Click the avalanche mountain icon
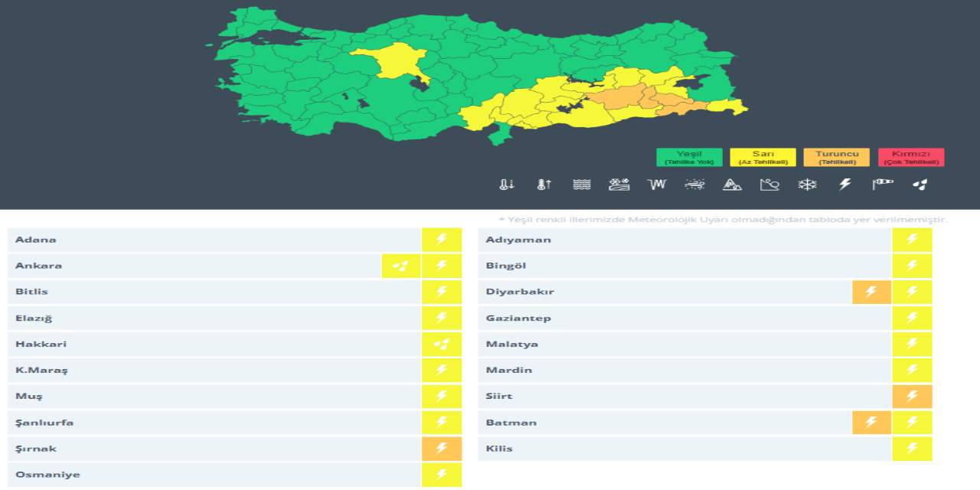This screenshot has width=980, height=490. (x=732, y=185)
